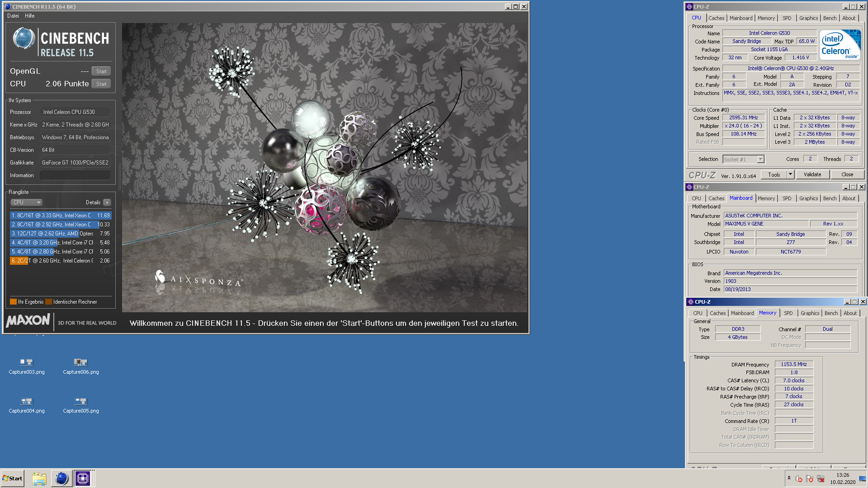Open Mainboard tab in top CPU-Z window
This screenshot has height=488, width=868.
(741, 18)
